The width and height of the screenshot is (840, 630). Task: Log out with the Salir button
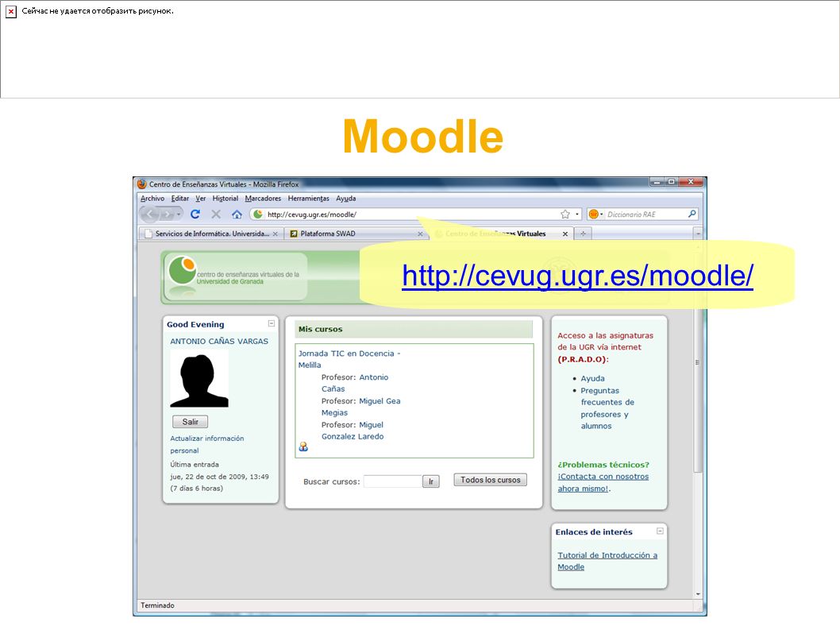pos(191,422)
